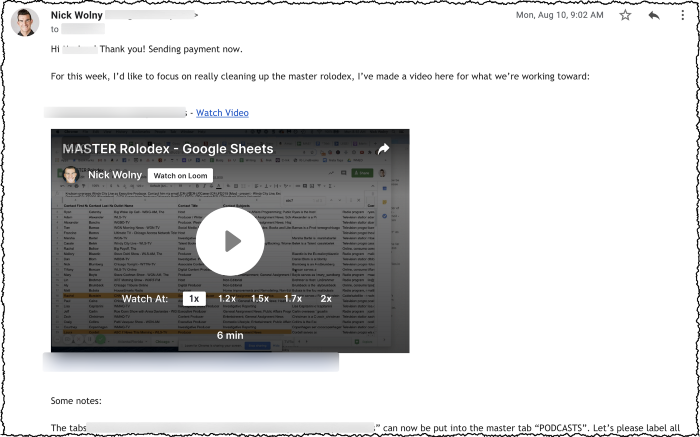Select 1.2x playback speed
Screen dimensions: 700x437
click(227, 299)
